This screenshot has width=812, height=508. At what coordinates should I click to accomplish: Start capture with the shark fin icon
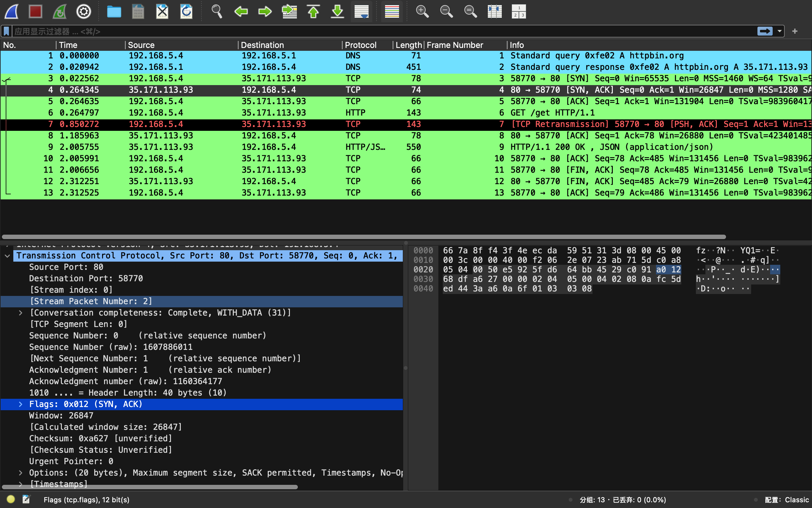point(11,11)
